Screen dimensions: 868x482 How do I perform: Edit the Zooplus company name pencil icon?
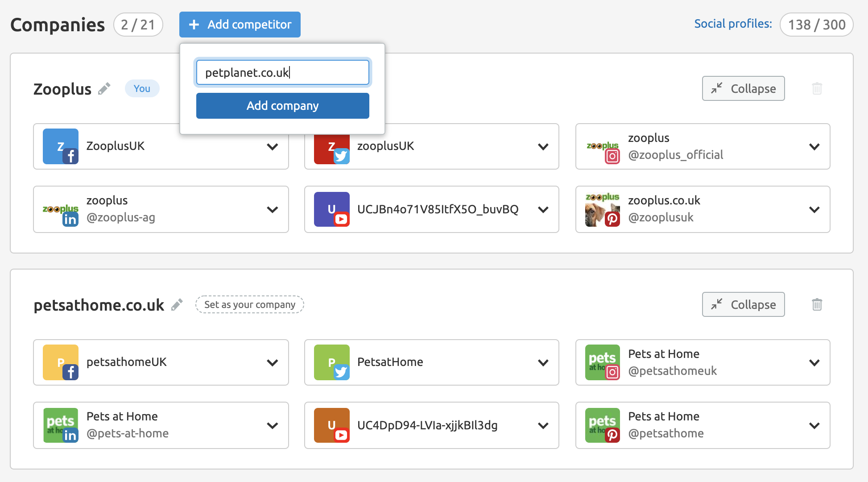104,88
